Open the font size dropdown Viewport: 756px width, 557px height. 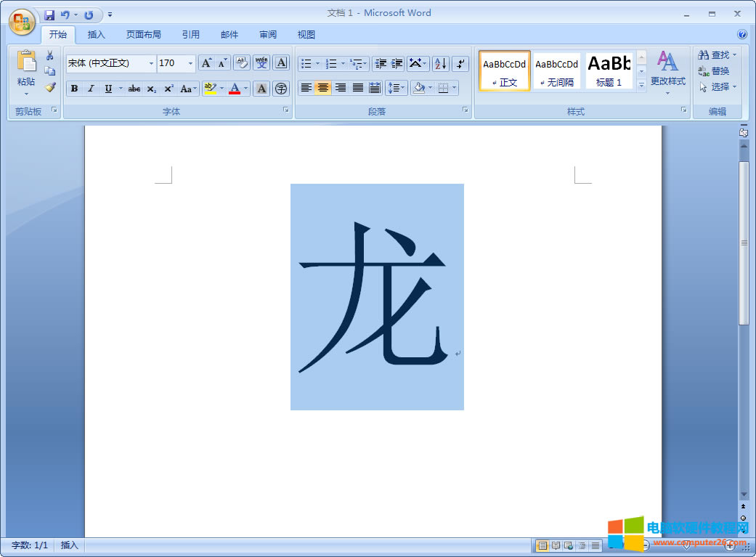(x=190, y=63)
